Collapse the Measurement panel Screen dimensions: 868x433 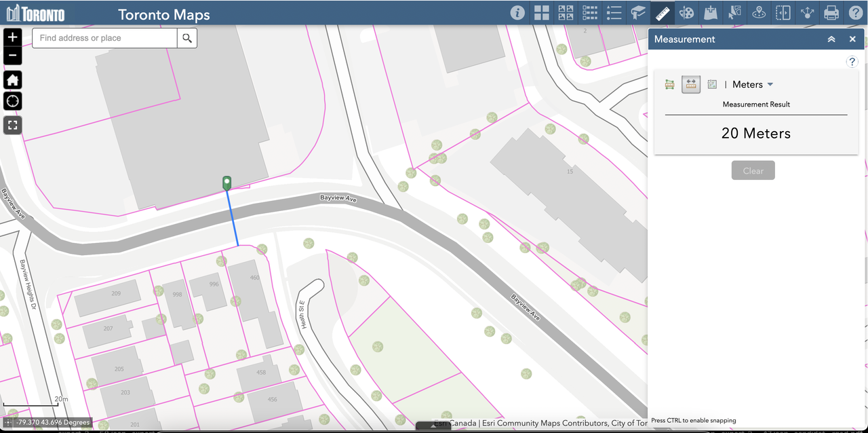(831, 39)
